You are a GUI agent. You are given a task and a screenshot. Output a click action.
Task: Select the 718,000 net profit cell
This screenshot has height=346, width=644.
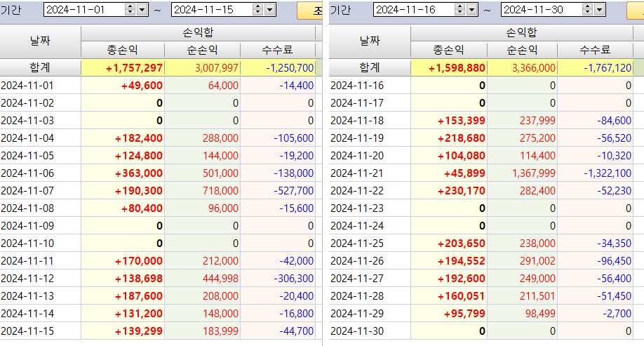point(202,191)
